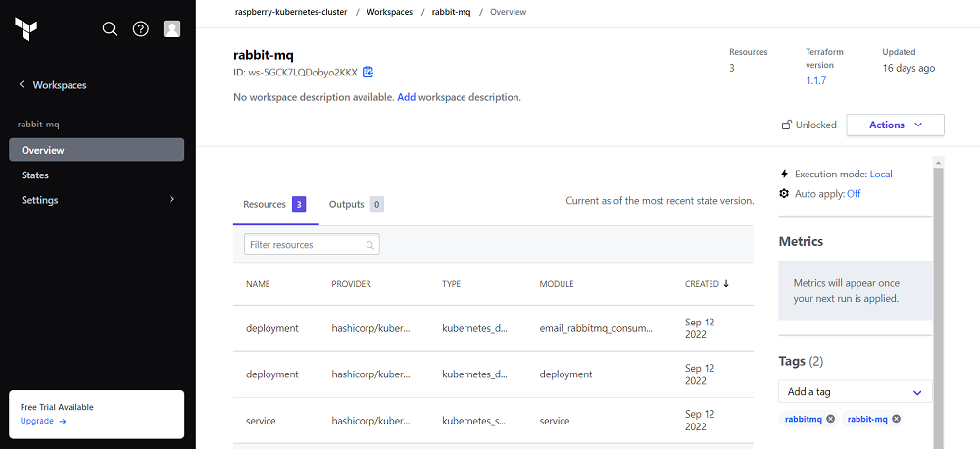Go back to Workspaces in sidebar
980x449 pixels.
click(x=53, y=85)
